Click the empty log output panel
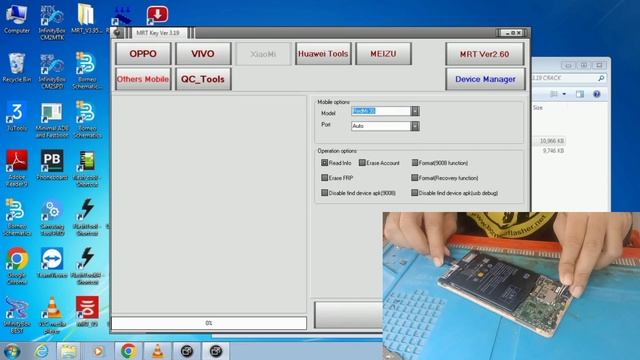 [x=209, y=204]
